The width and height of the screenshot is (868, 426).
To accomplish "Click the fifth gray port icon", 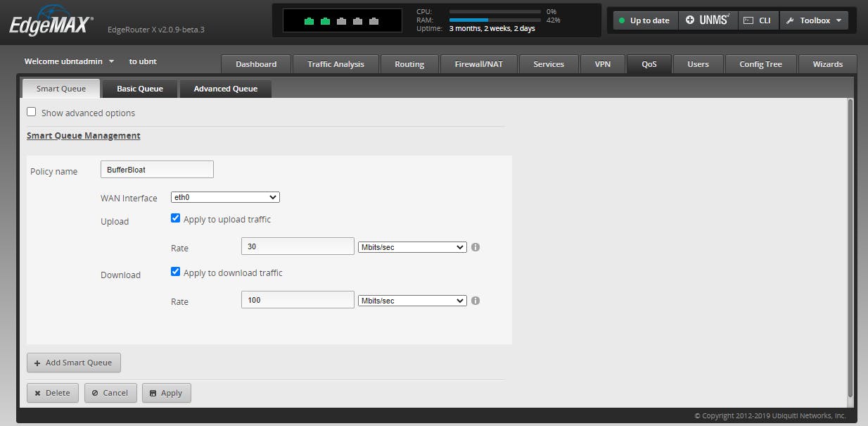I will click(x=374, y=21).
